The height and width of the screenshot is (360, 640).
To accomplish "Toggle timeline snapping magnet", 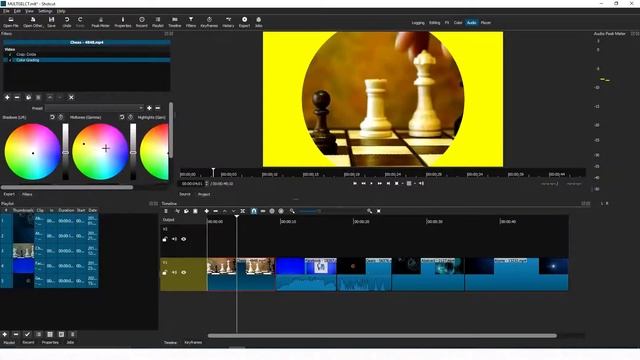I will [x=253, y=211].
